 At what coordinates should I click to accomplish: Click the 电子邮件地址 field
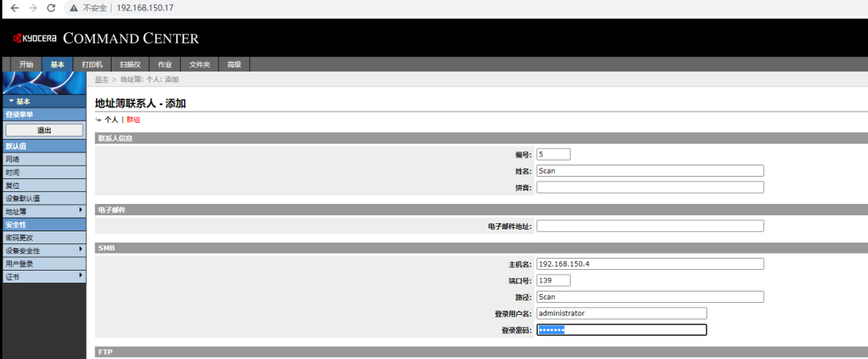pos(650,226)
